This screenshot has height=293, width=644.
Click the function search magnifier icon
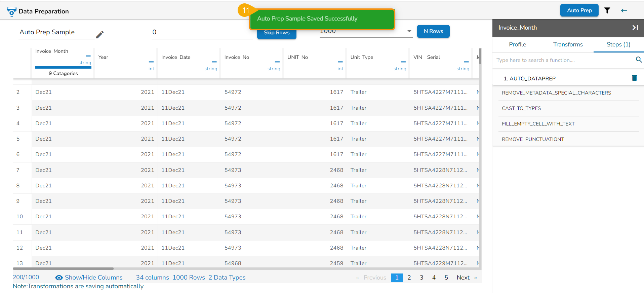639,60
